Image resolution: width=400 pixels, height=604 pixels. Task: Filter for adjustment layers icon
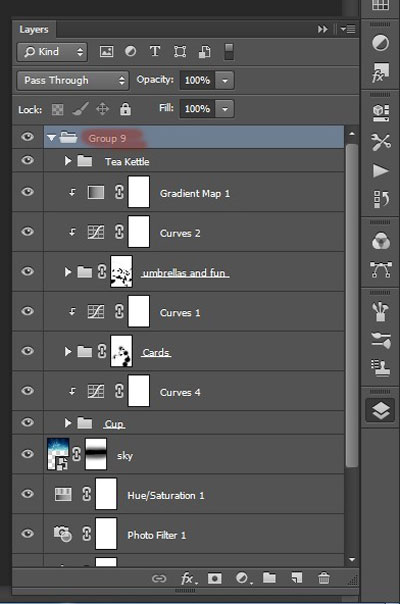[131, 51]
